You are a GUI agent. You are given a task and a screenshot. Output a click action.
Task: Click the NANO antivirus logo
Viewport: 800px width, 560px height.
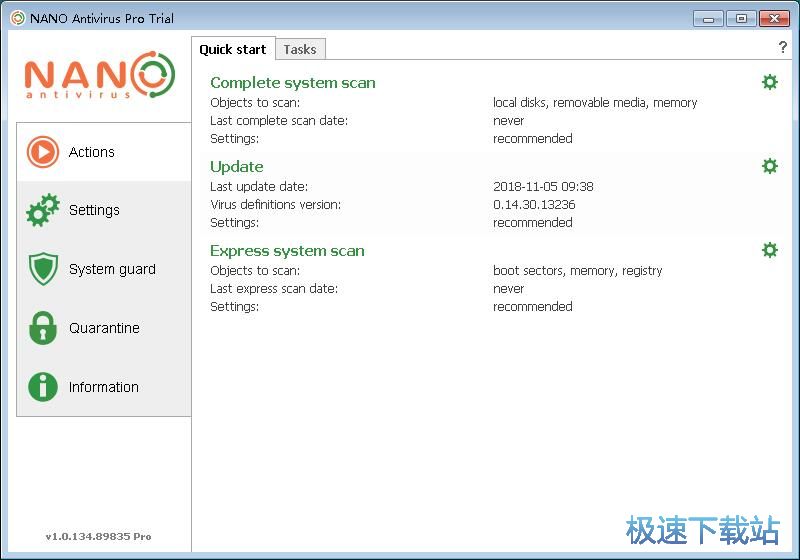click(x=100, y=74)
